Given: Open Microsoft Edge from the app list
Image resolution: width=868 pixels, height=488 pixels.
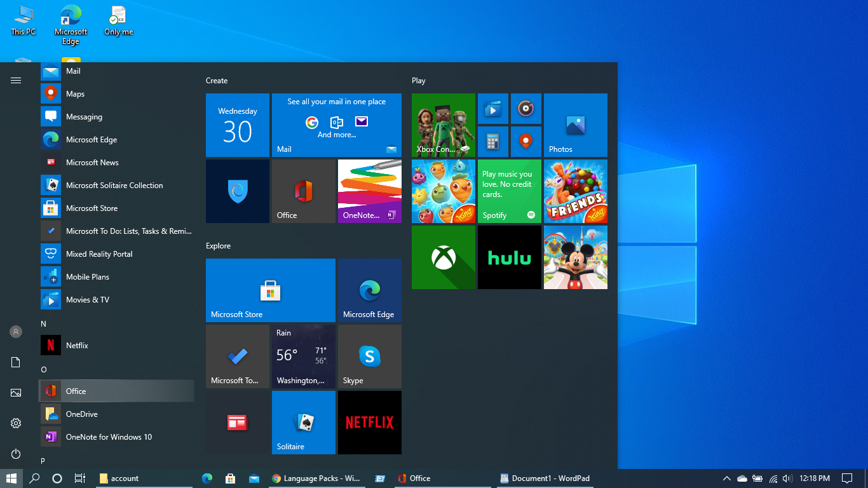Looking at the screenshot, I should tap(117, 140).
